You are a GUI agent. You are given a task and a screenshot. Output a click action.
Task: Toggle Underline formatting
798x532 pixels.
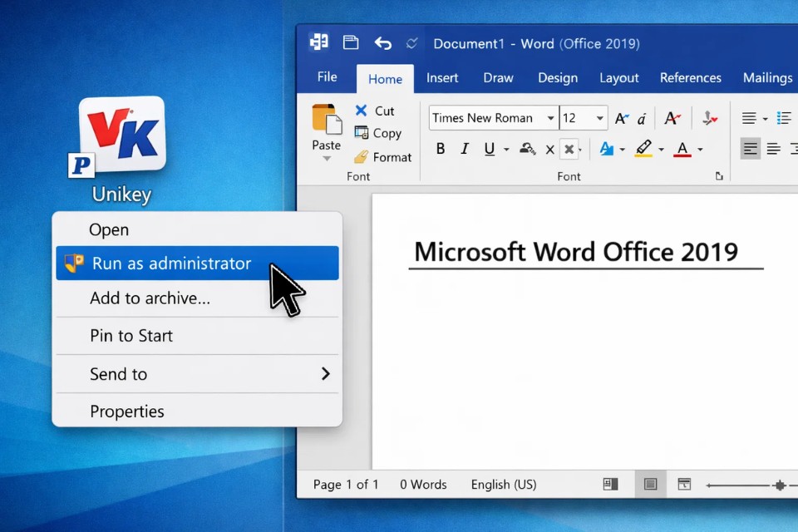490,149
